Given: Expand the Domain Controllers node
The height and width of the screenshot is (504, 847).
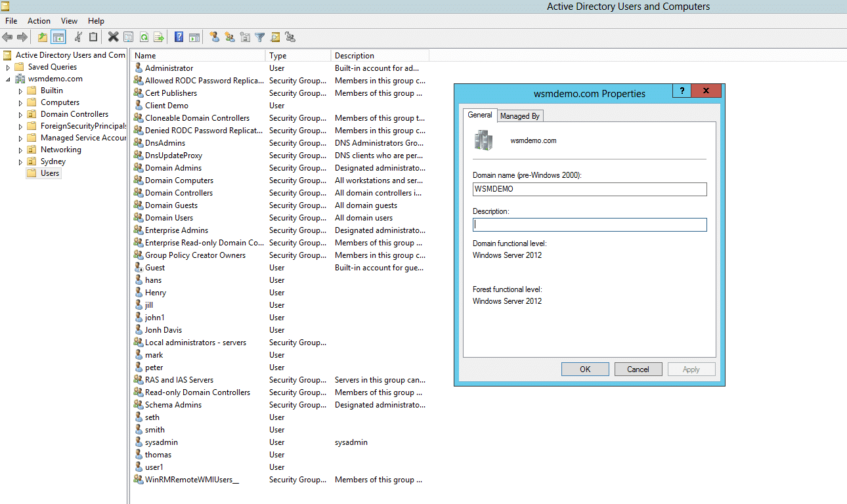Looking at the screenshot, I should [x=20, y=114].
